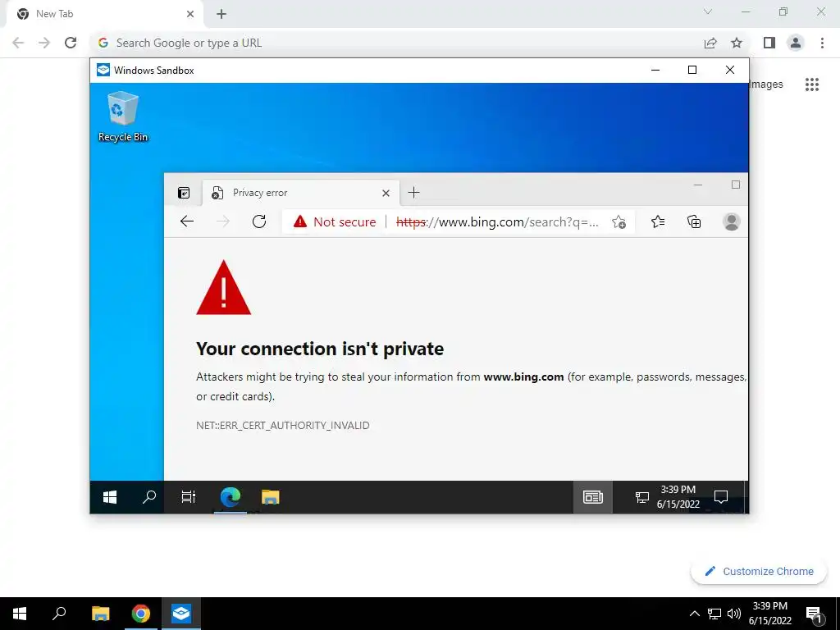Open File Explorer on the Sandbox taskbar

[271, 497]
